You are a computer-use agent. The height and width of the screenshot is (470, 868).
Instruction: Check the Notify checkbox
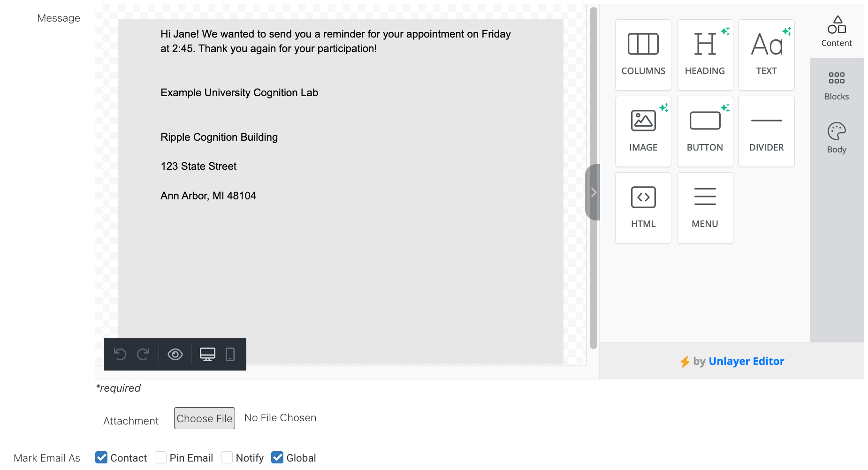click(227, 457)
